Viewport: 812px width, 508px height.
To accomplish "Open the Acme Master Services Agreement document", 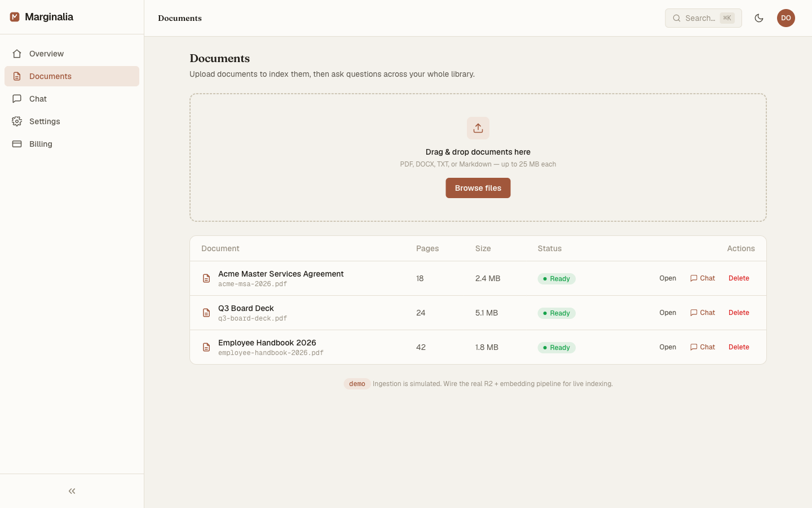I will tap(668, 278).
